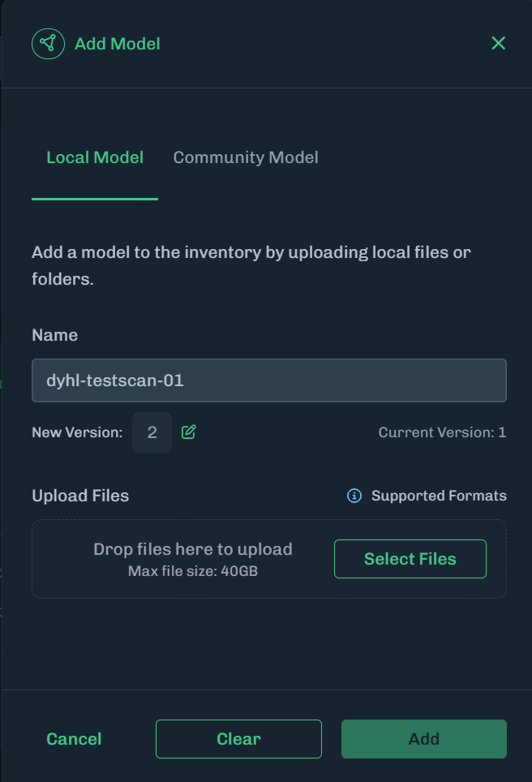Click the Cancel link
The height and width of the screenshot is (782, 532).
click(74, 738)
